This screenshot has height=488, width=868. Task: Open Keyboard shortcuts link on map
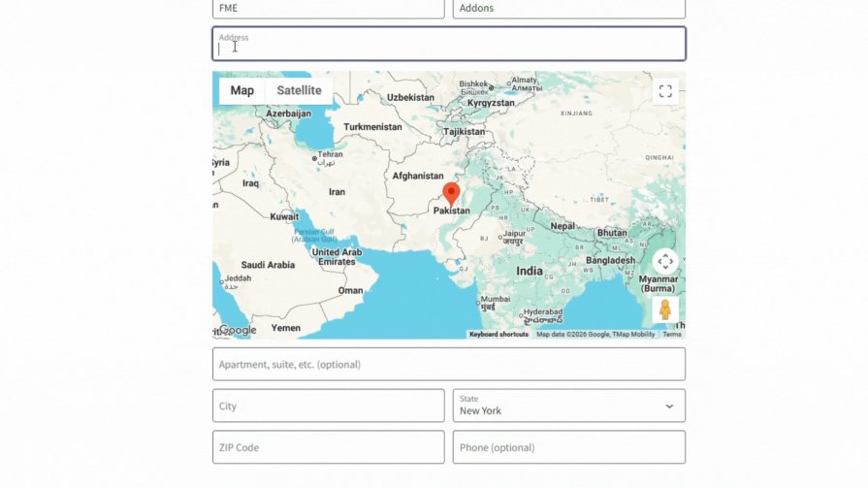[x=498, y=335]
